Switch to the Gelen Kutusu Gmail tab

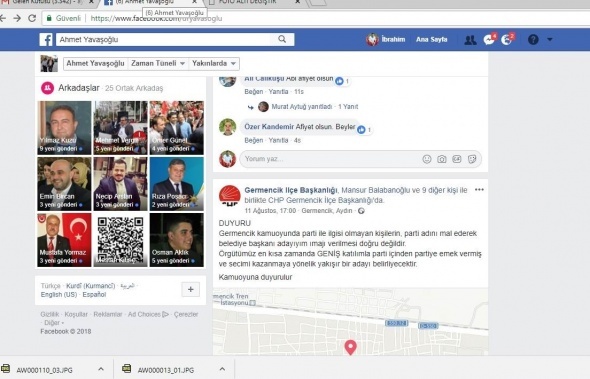(47, 3)
